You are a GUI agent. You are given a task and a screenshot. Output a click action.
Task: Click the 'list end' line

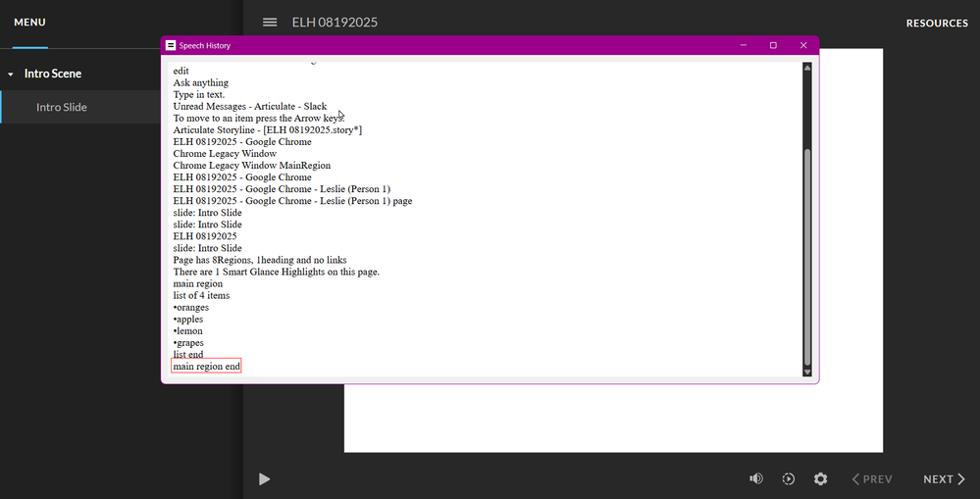pos(188,355)
